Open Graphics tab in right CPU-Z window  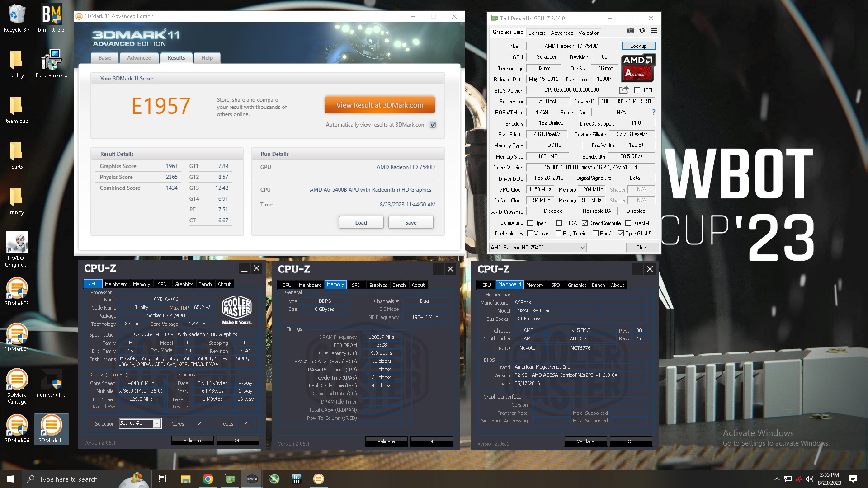[577, 285]
